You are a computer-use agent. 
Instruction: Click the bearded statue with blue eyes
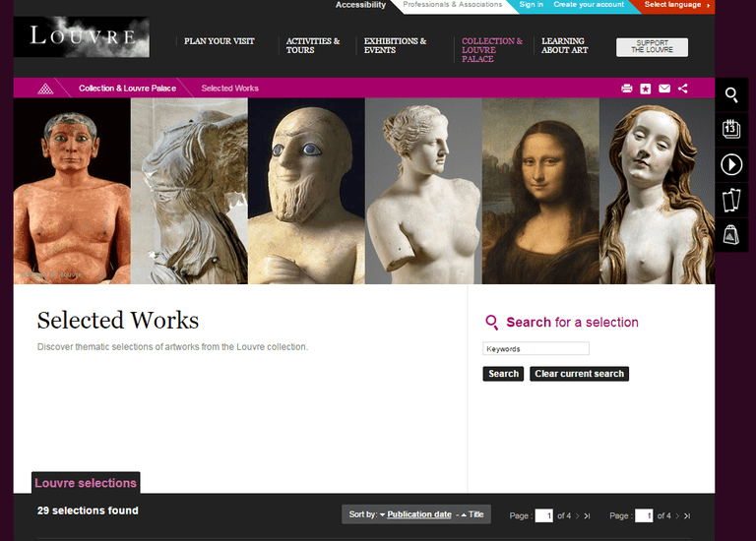[x=306, y=191]
